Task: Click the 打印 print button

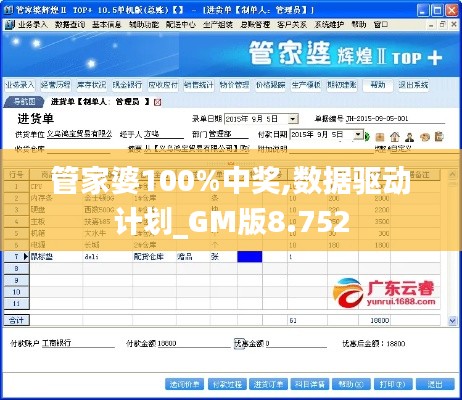Action: (393, 384)
